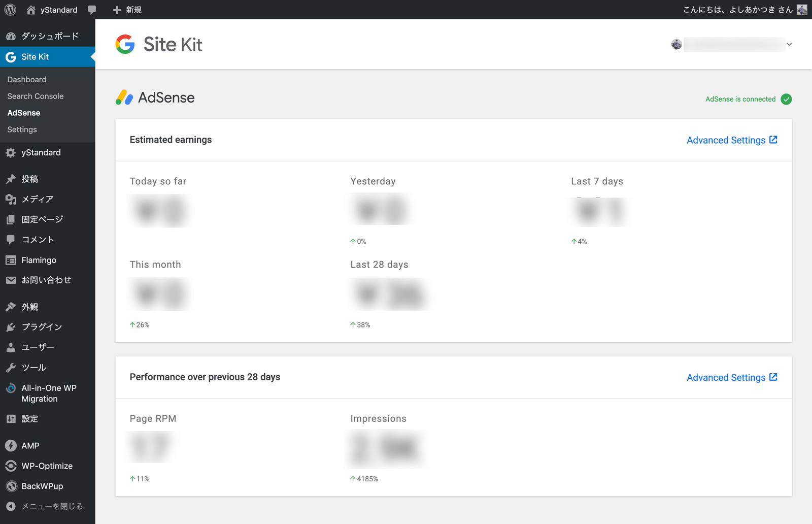The image size is (812, 524).
Task: Visit the yStandard site home link
Action: pos(52,10)
